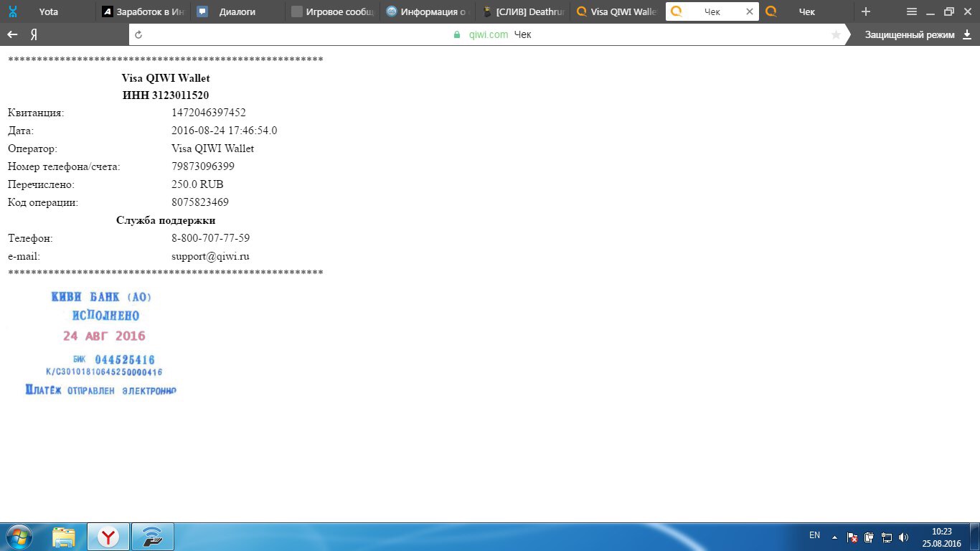Click КИВИ БАНК (АО) on the stamp
The image size is (980, 551).
pos(101,297)
